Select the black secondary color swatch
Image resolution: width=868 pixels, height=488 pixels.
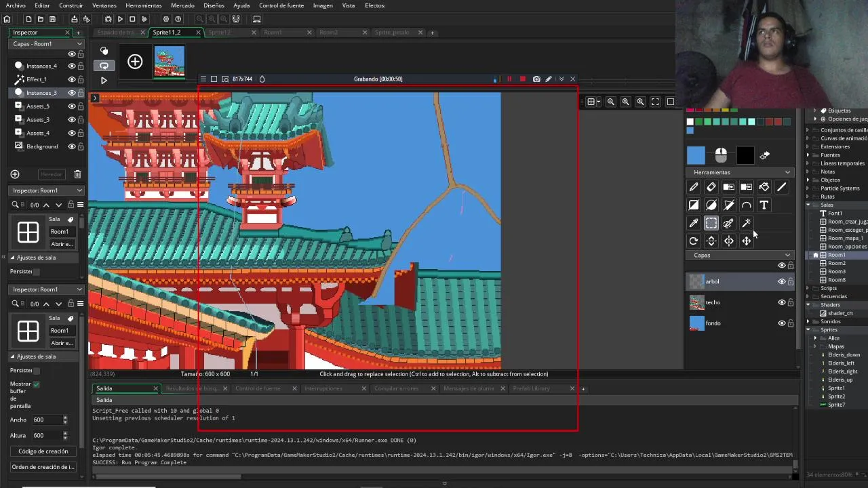(x=745, y=155)
